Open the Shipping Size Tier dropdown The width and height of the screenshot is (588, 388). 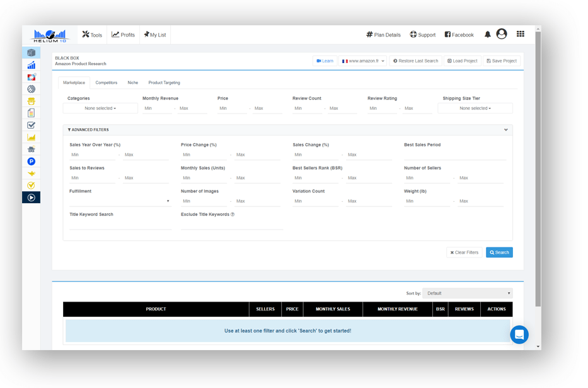pos(475,109)
